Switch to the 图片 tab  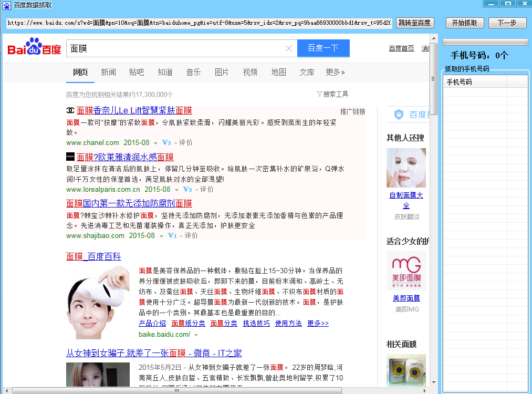222,72
